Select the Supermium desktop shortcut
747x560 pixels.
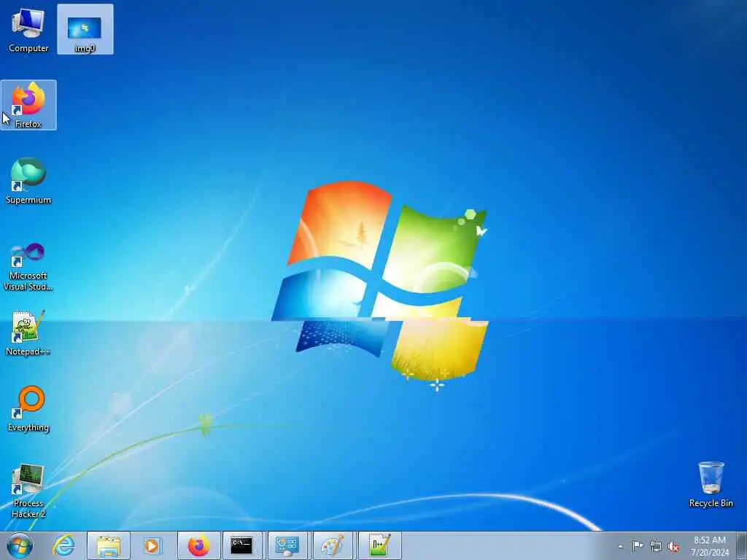coord(28,181)
